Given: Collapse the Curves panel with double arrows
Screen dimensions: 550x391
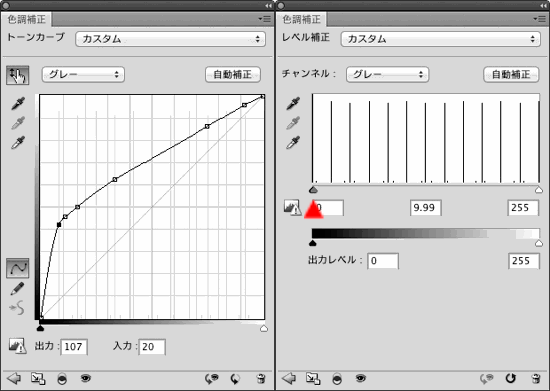Looking at the screenshot, I should (268, 6).
